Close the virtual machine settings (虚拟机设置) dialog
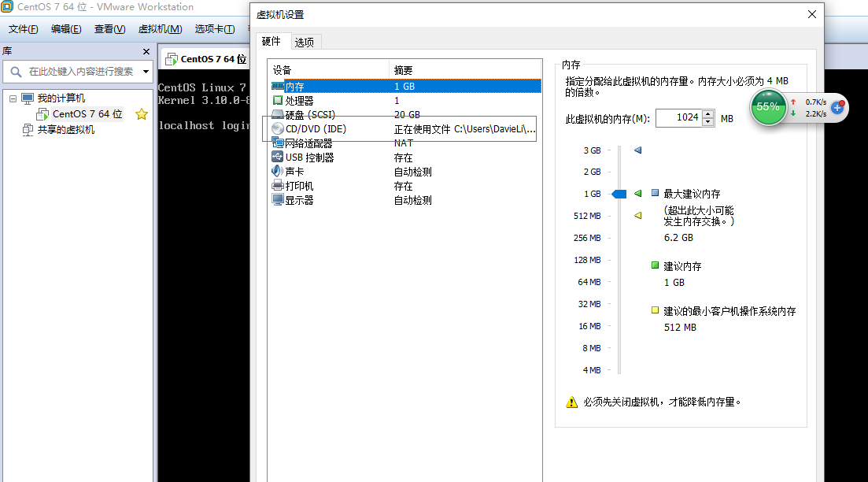Viewport: 868px width, 482px height. point(811,14)
